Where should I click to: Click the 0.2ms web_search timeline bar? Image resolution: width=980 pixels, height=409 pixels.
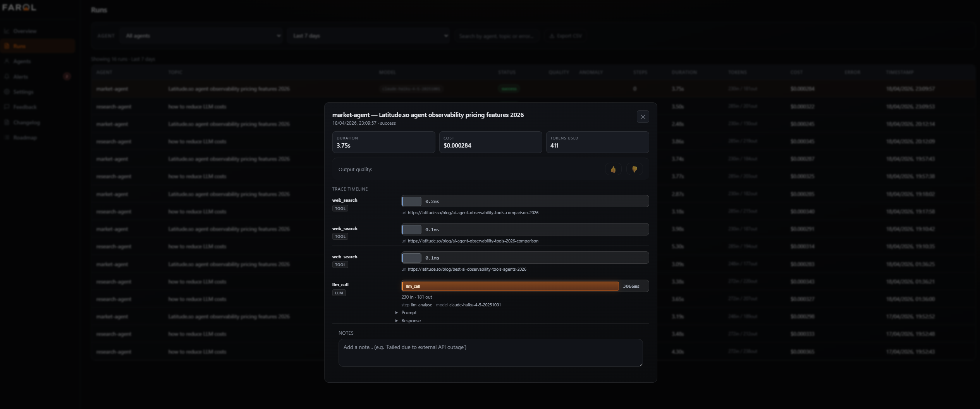pos(411,201)
